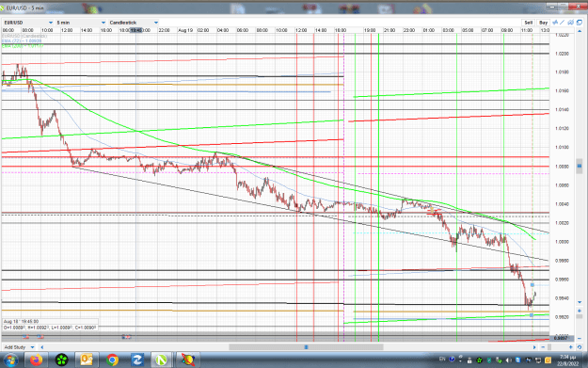Open the planet taskbar application
The height and width of the screenshot is (368, 588).
[188, 360]
